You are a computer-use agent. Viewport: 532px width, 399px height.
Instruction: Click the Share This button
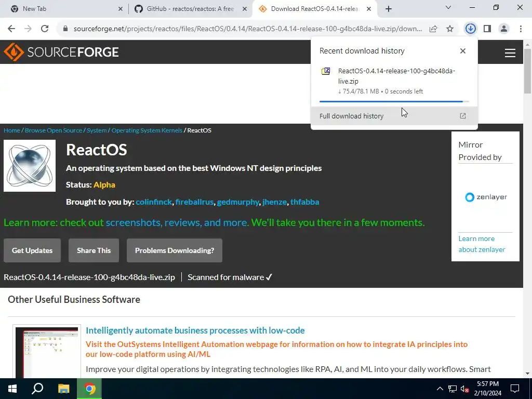94,250
